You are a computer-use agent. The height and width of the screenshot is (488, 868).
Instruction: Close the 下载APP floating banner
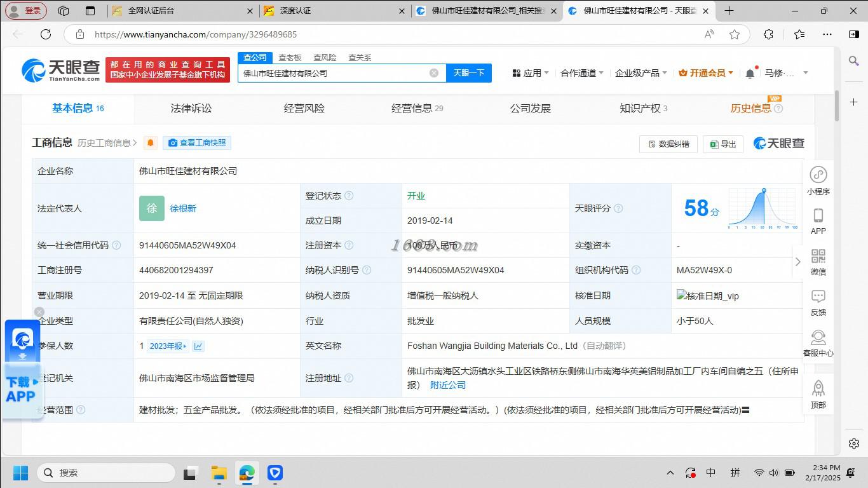39,312
